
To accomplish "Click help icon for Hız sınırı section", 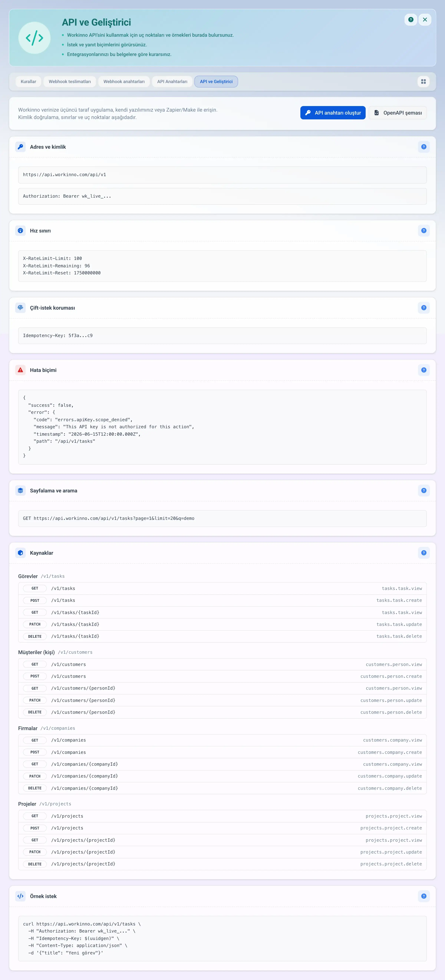I will pos(424,231).
